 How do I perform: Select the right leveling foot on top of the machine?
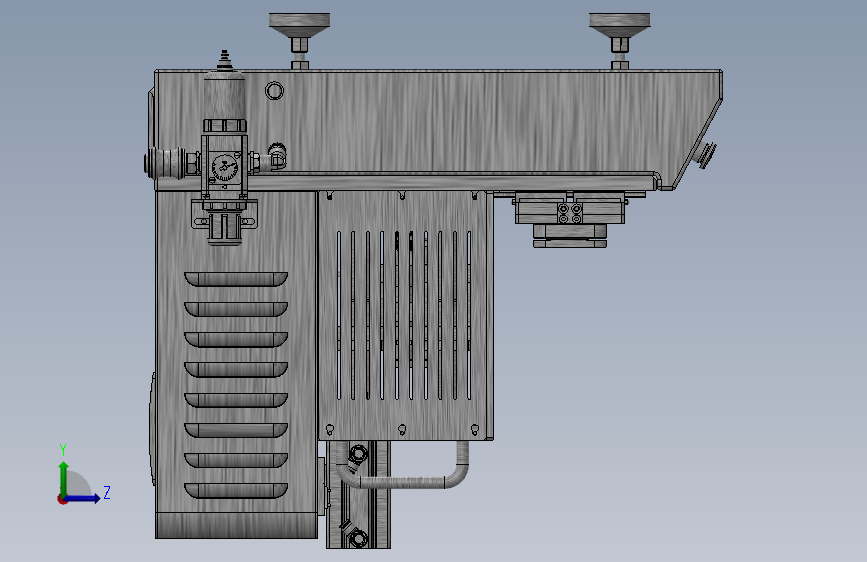pyautogui.click(x=619, y=40)
